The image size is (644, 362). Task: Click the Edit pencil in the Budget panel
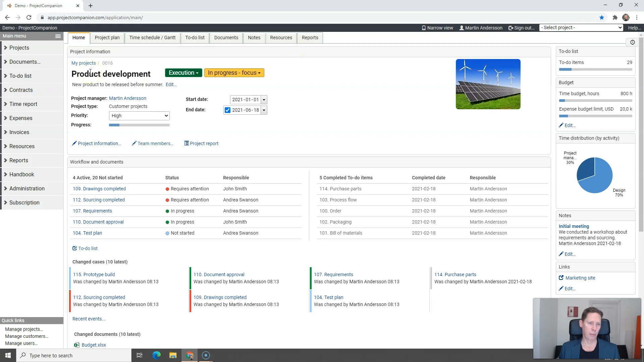561,125
